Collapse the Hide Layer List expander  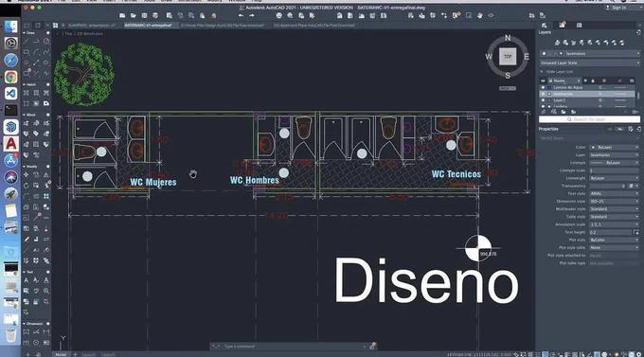coord(542,71)
